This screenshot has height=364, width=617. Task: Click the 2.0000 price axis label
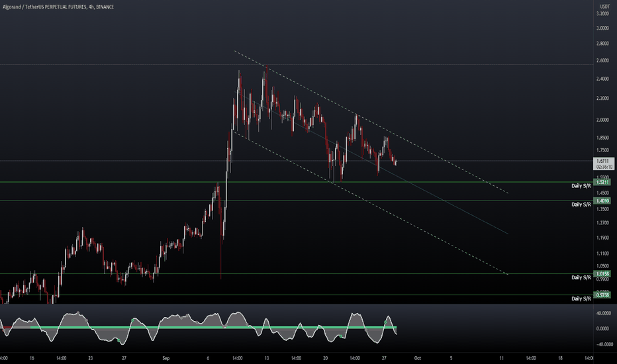(602, 120)
